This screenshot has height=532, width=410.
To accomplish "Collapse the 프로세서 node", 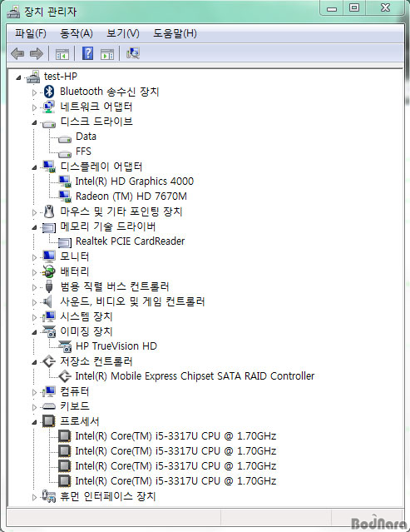I will pos(34,422).
